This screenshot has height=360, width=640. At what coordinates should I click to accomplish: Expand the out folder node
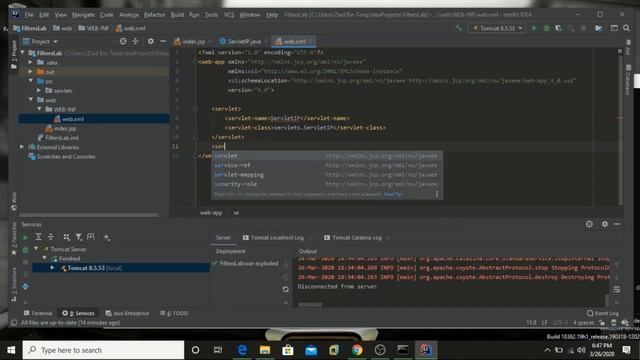click(31, 72)
